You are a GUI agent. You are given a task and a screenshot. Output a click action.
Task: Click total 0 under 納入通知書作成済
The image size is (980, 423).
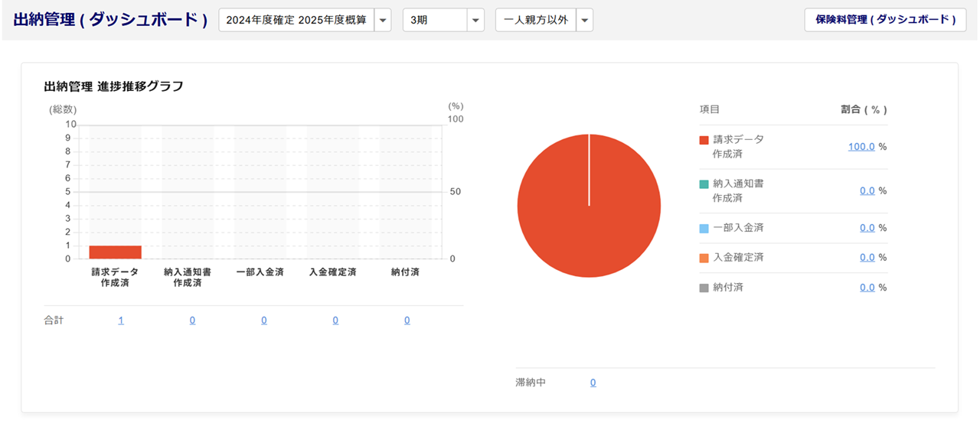pyautogui.click(x=192, y=321)
